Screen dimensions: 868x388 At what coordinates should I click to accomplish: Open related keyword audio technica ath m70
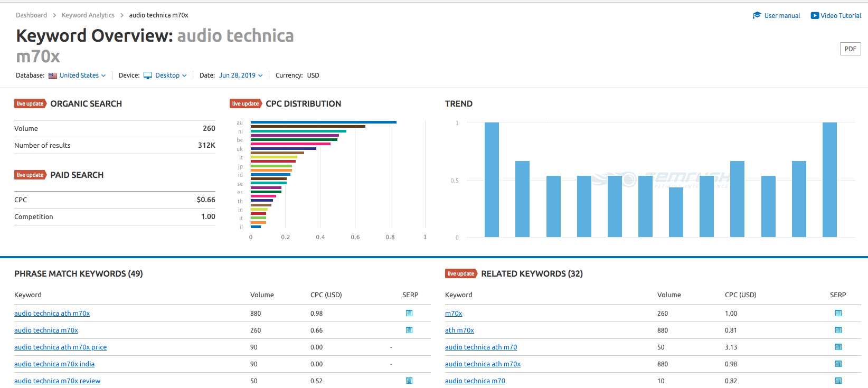[481, 347]
